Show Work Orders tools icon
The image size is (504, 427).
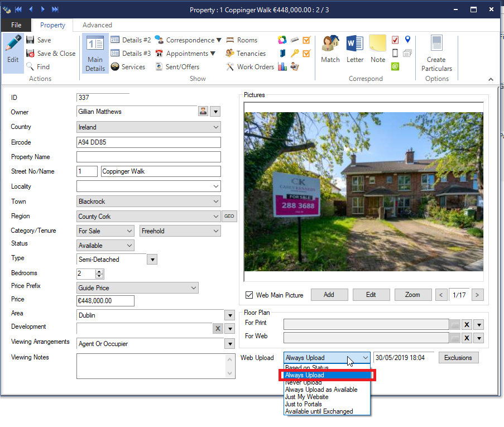coord(230,67)
